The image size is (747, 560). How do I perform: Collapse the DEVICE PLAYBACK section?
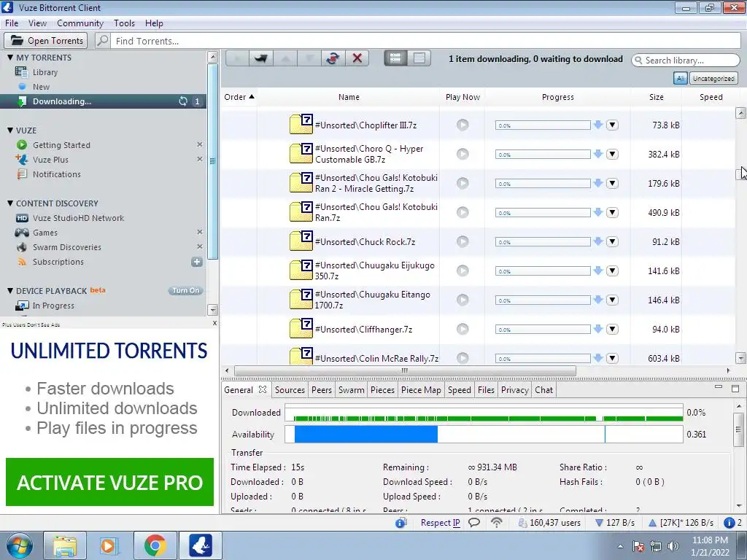point(10,290)
